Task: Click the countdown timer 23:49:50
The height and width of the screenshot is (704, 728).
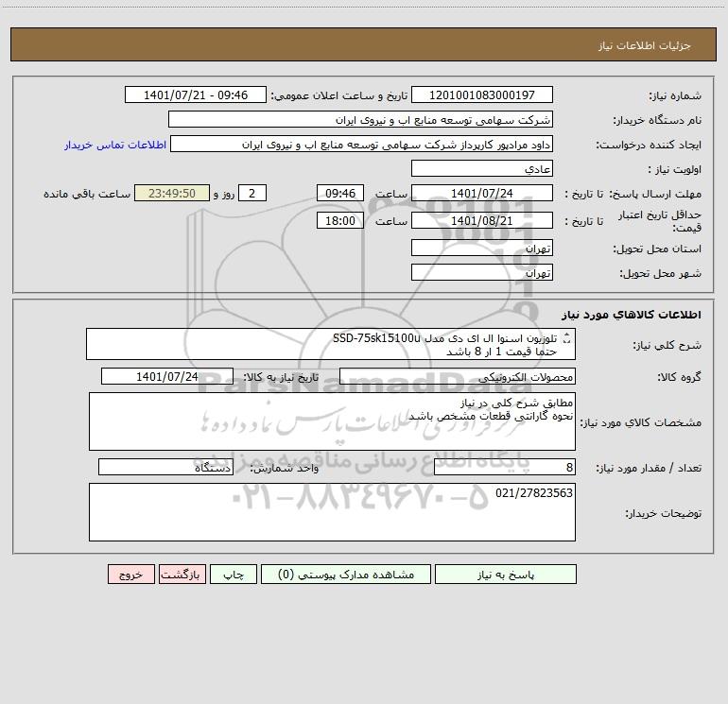Action: (x=172, y=194)
